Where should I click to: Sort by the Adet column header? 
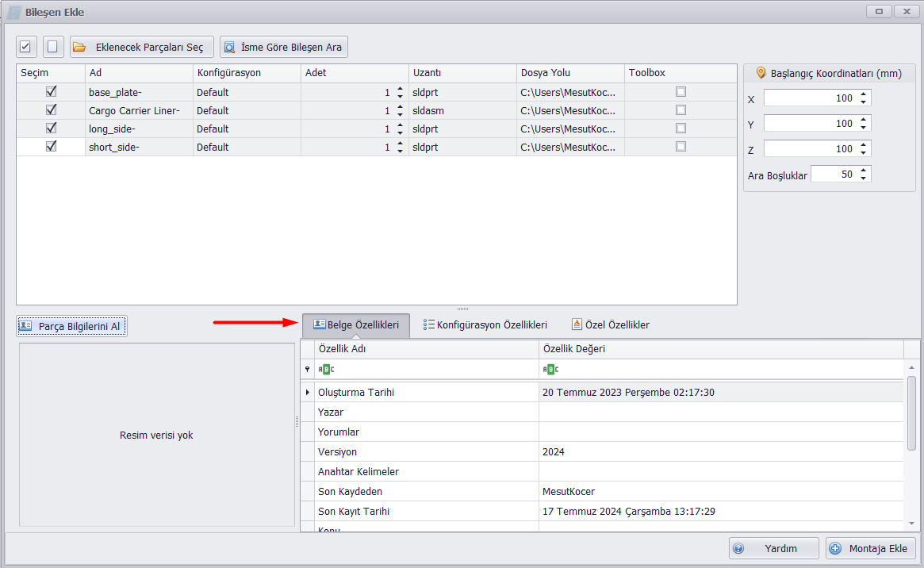click(355, 73)
